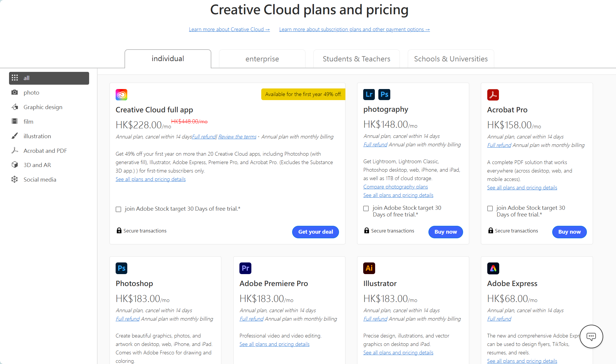Open pricing details link in photography card
The image size is (616, 364).
pos(398,195)
